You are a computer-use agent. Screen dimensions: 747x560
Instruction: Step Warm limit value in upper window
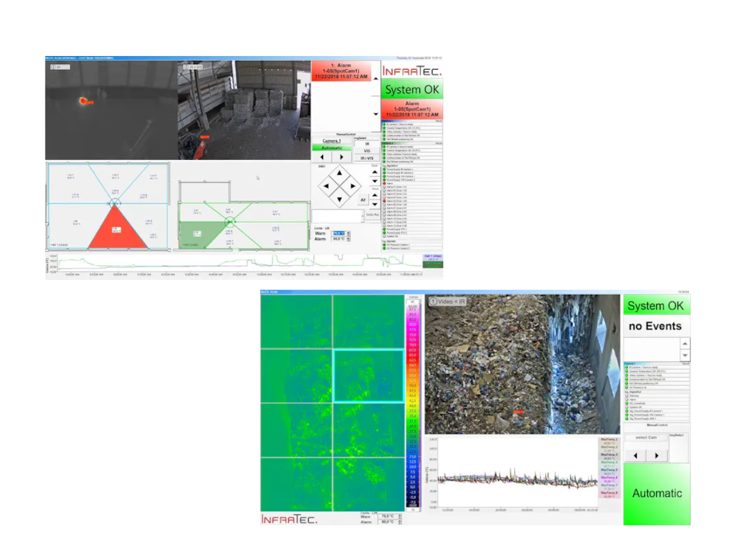click(x=348, y=233)
